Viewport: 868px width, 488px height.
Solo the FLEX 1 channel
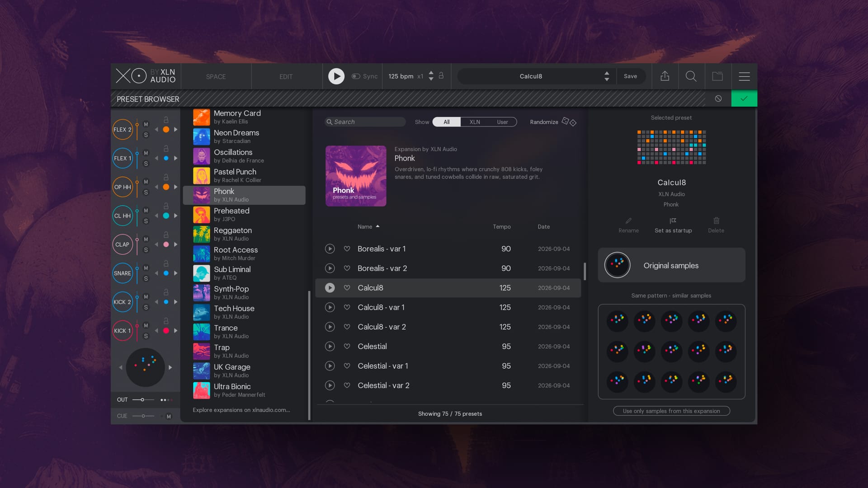coord(146,164)
